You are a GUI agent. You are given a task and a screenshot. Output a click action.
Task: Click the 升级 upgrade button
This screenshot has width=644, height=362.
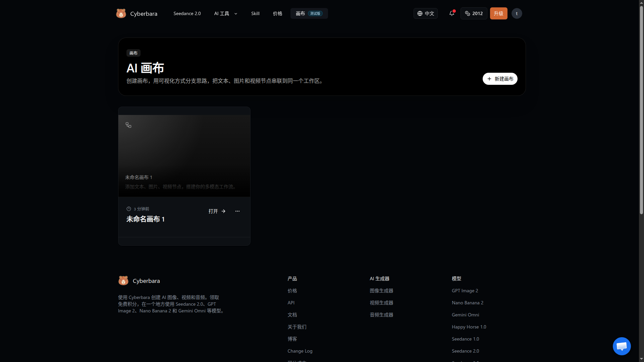[498, 13]
